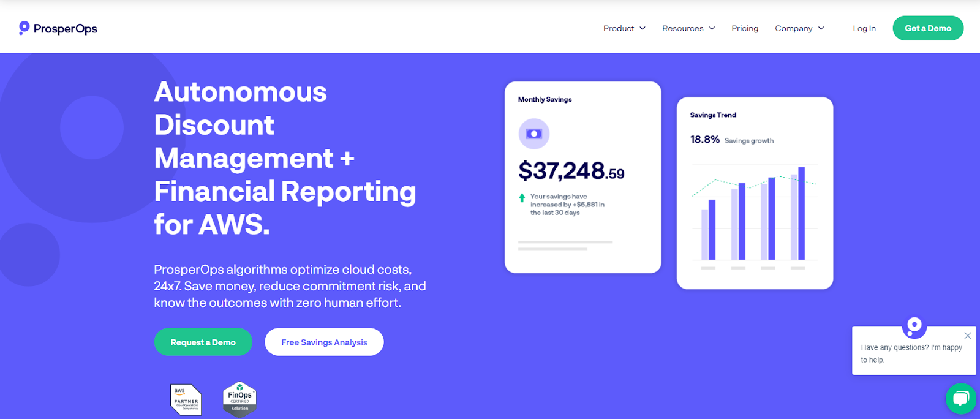Click the ProsperOps logo in header
This screenshot has height=419, width=980.
click(x=58, y=28)
